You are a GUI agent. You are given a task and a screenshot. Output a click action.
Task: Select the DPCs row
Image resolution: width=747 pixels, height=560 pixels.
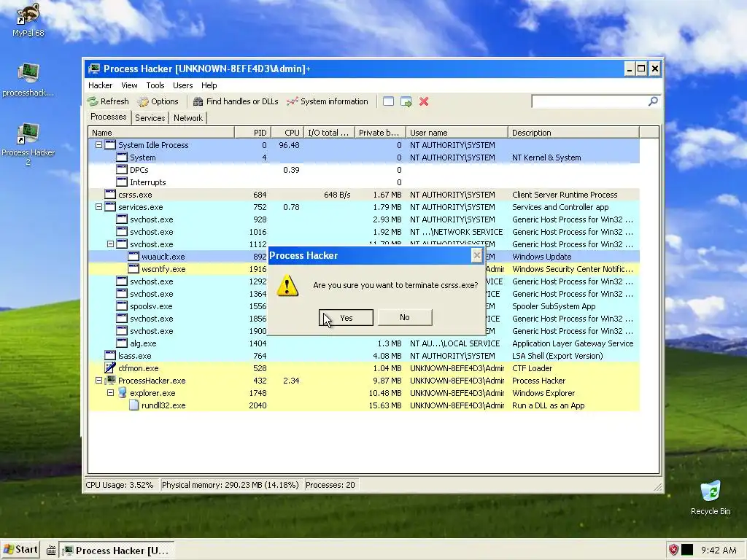pyautogui.click(x=364, y=169)
